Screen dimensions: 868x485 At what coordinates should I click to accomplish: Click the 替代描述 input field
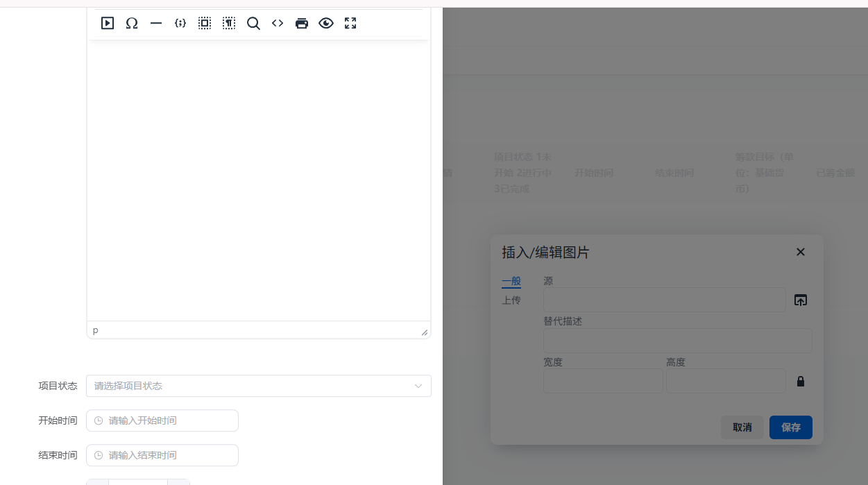(x=677, y=340)
